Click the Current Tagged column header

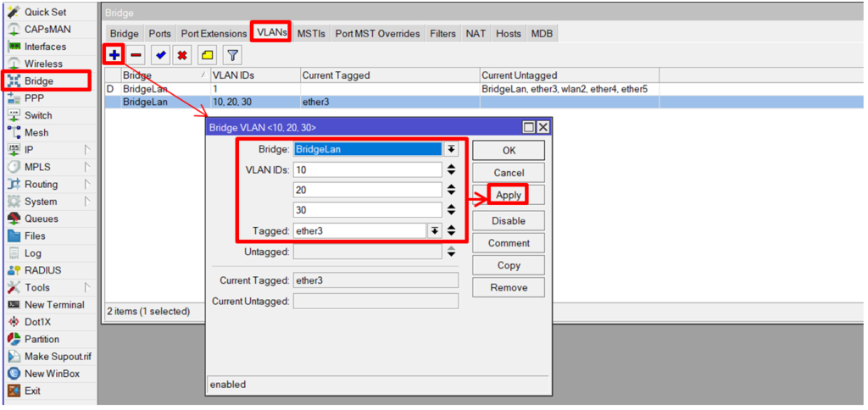pyautogui.click(x=388, y=75)
